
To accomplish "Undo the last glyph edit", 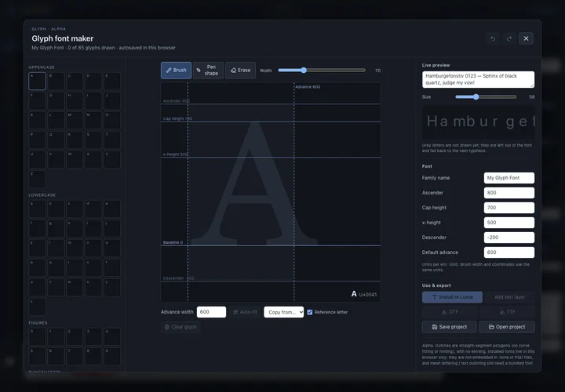I will (493, 38).
